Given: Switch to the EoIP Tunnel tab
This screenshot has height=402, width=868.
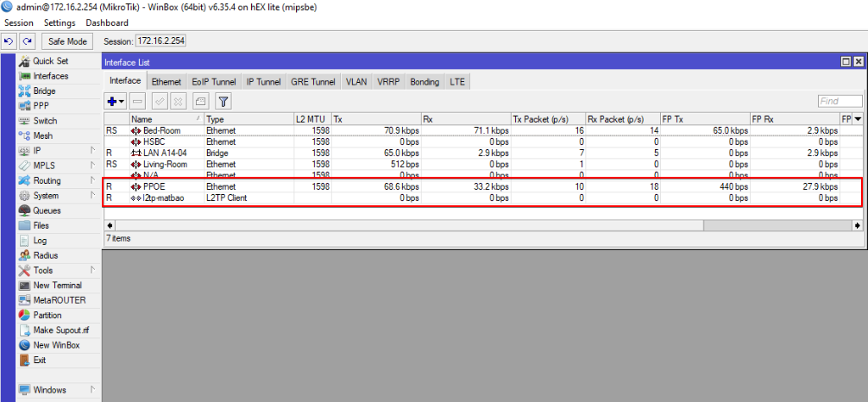Looking at the screenshot, I should click(214, 82).
